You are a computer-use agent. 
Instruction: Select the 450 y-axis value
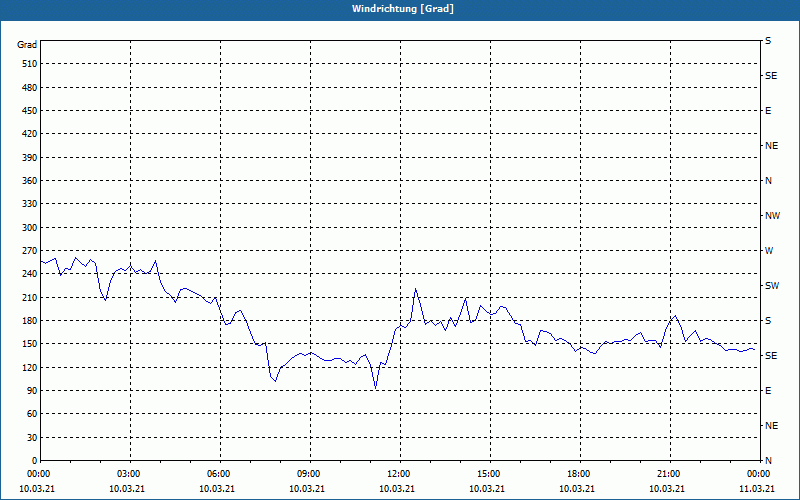click(x=30, y=111)
